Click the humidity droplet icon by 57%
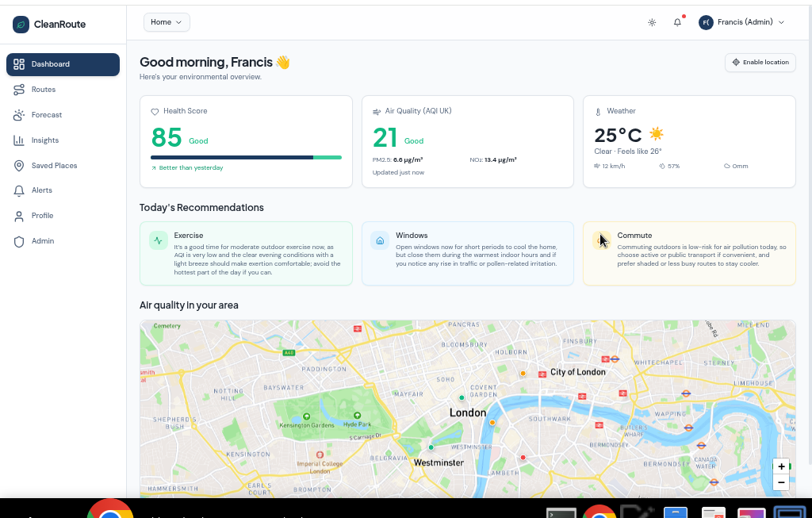This screenshot has width=812, height=518. [662, 167]
